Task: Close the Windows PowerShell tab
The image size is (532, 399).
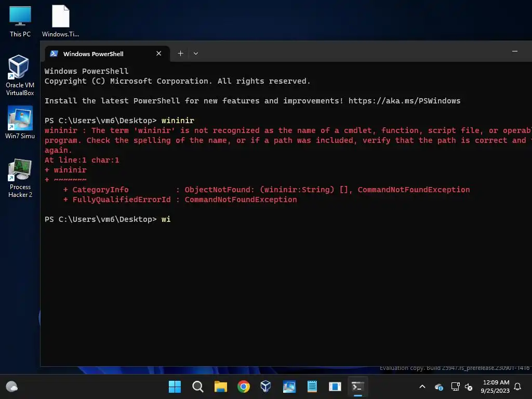Action: coord(158,54)
